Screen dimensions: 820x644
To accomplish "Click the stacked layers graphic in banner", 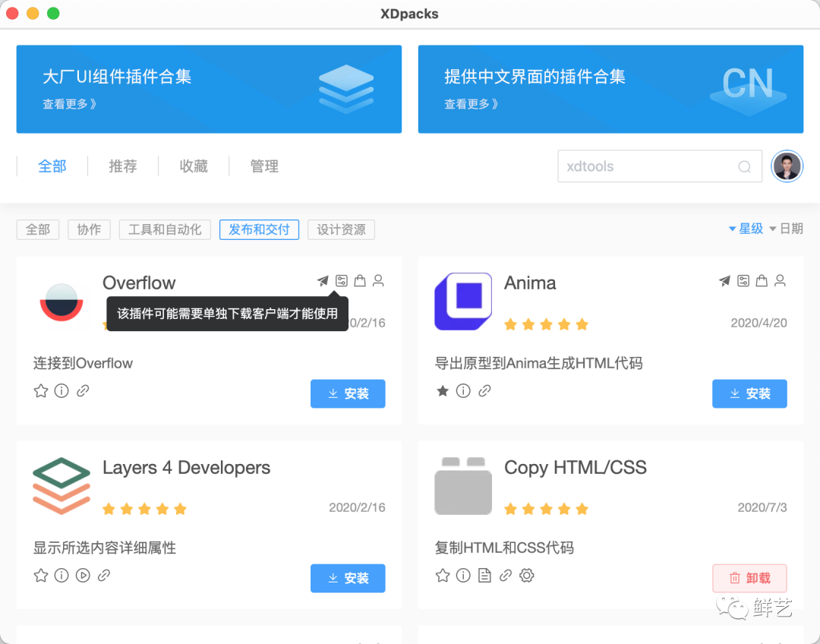I will point(346,89).
